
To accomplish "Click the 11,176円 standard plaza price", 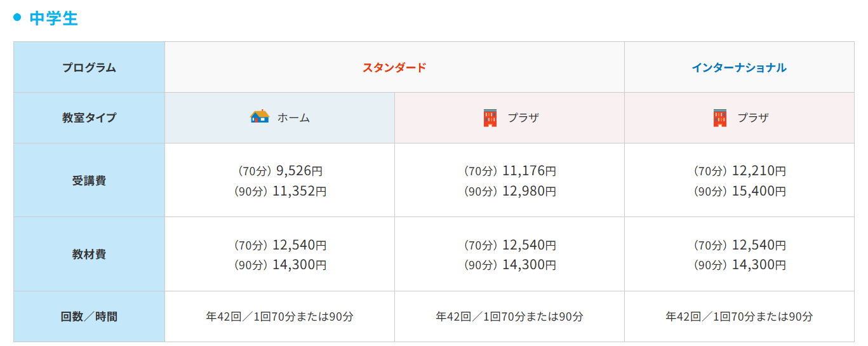I will pos(529,171).
